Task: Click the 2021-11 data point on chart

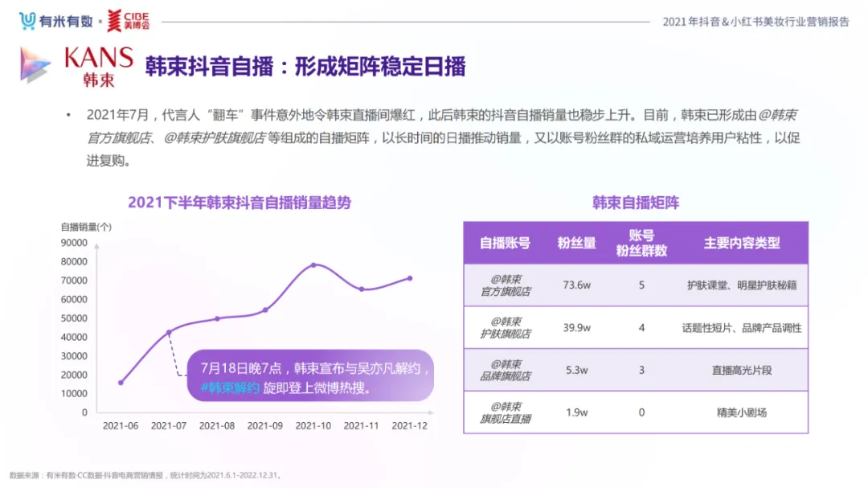Action: pos(362,289)
